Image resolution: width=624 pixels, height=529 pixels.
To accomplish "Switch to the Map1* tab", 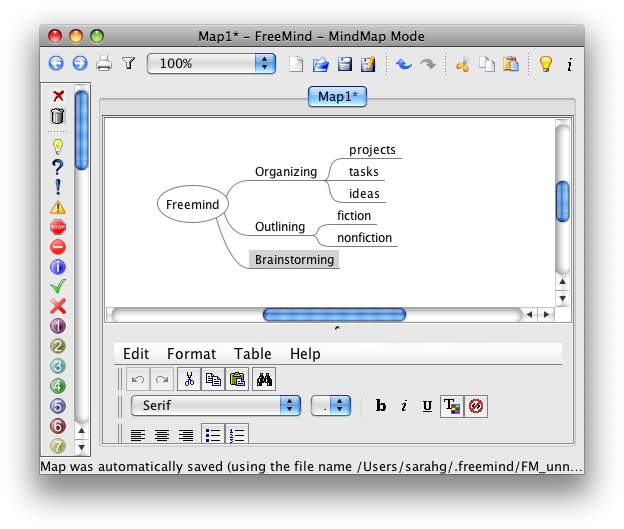I will point(337,97).
